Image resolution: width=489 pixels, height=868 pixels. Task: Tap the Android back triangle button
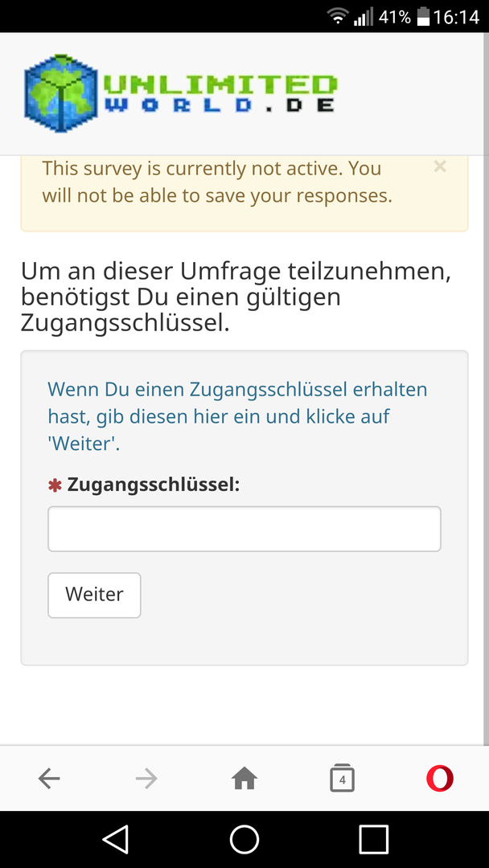(115, 839)
